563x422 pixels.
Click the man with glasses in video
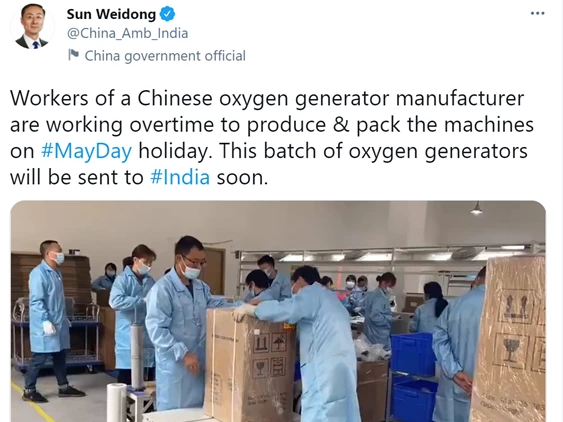point(180,323)
